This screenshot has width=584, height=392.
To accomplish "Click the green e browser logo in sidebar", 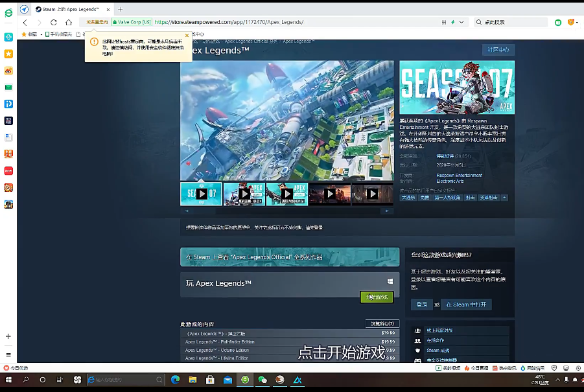I will pyautogui.click(x=8, y=13).
